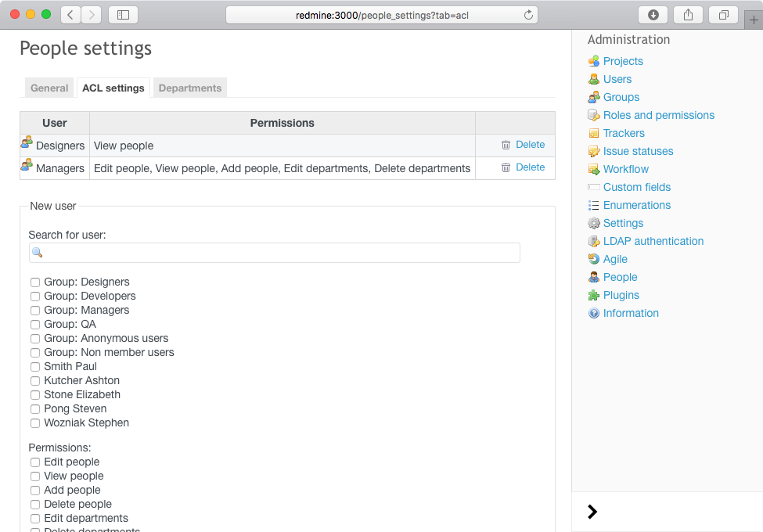Delete the Managers ACL entry
The width and height of the screenshot is (763, 532).
(530, 167)
